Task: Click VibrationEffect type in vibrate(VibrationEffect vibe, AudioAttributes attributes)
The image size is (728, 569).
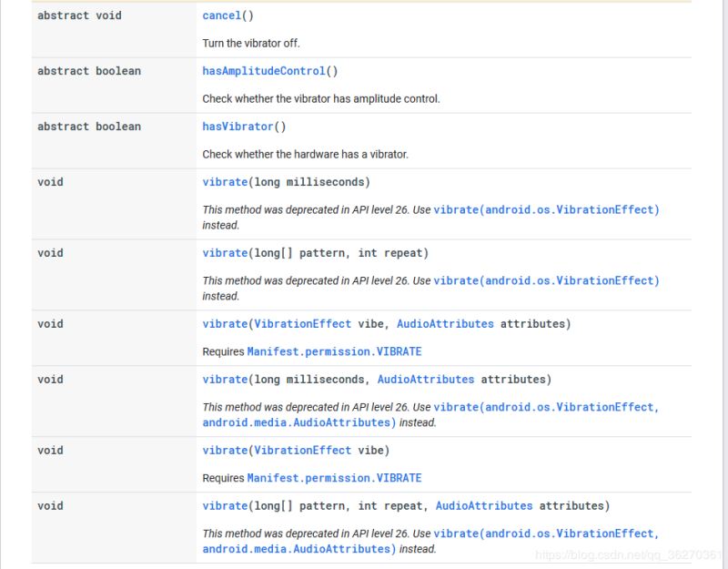Action: coord(303,324)
